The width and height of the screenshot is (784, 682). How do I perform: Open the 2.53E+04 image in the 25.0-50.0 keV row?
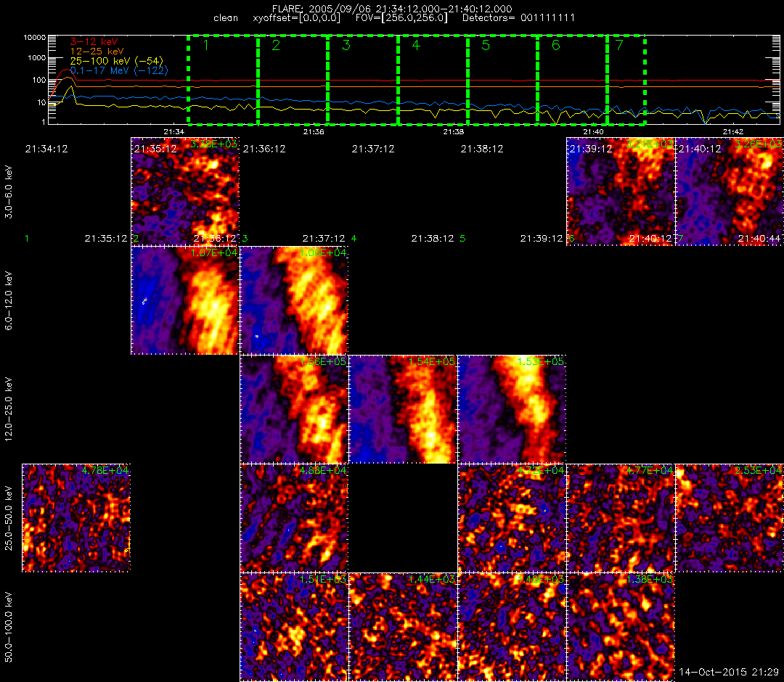coord(730,518)
